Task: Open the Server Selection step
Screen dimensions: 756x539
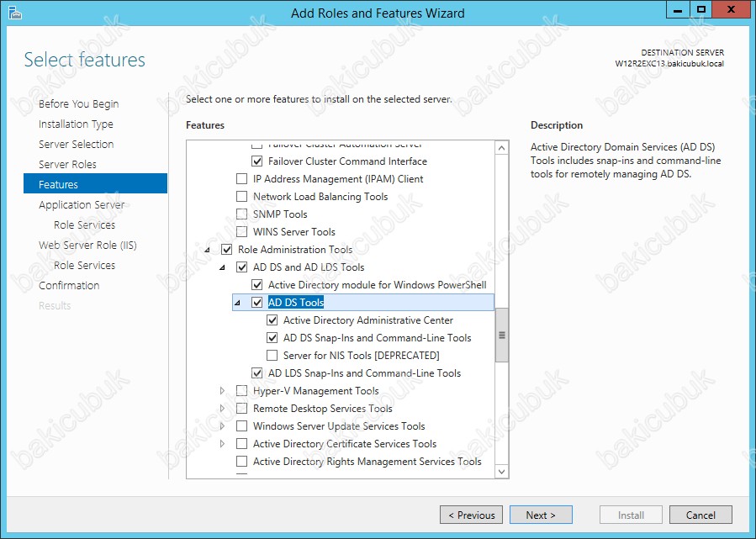Action: pos(77,144)
